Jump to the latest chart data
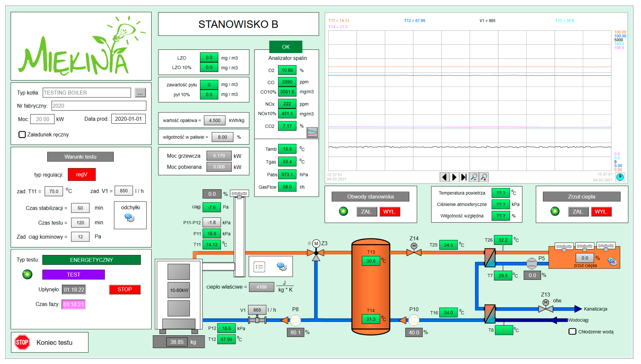Image resolution: width=641 pixels, height=364 pixels. pyautogui.click(x=464, y=177)
